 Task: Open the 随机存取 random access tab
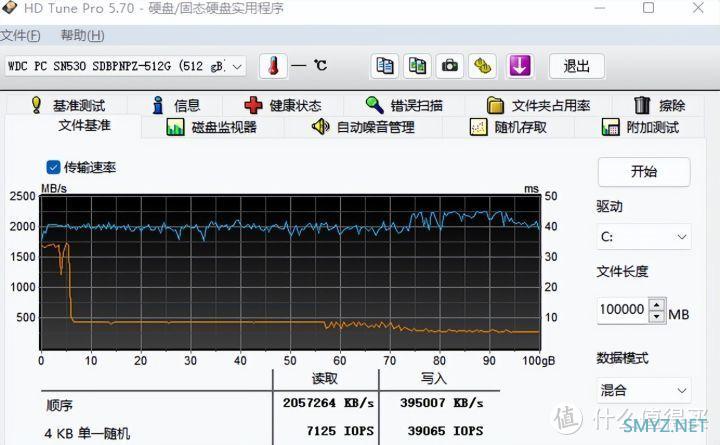[508, 127]
